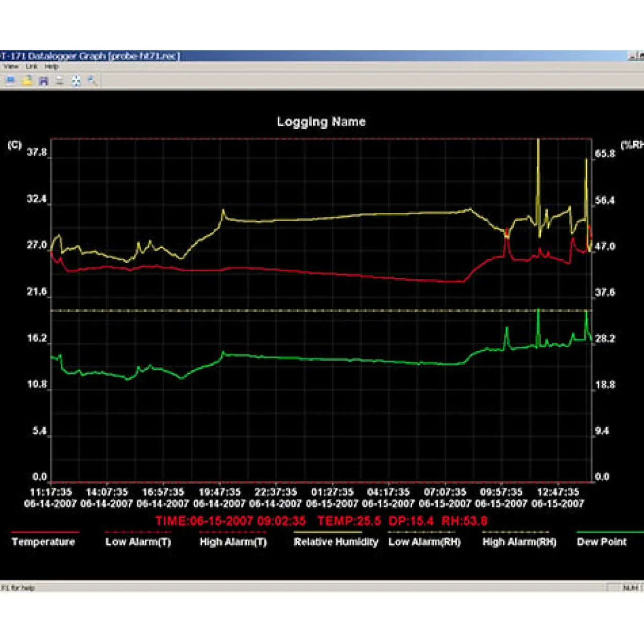The width and height of the screenshot is (644, 644).
Task: Click the 01:27:35 time axis label
Action: coord(332,492)
